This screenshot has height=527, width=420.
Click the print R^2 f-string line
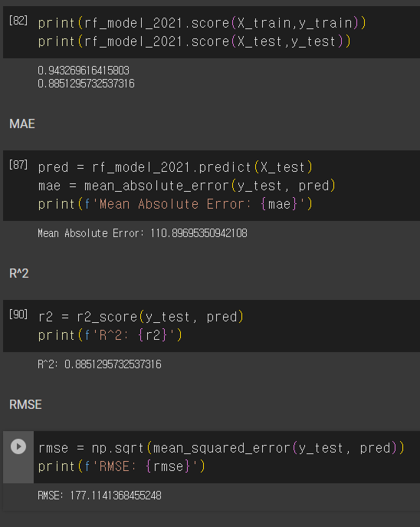tap(110, 335)
